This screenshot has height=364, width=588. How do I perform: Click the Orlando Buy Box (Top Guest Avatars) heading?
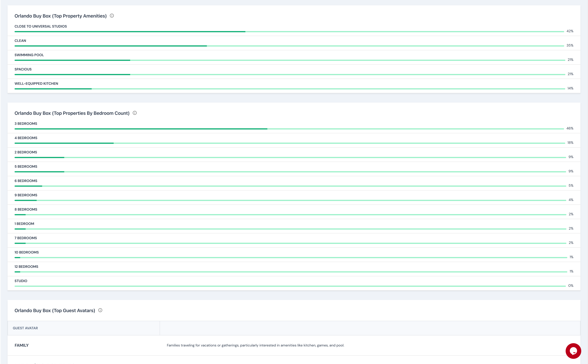pyautogui.click(x=55, y=310)
